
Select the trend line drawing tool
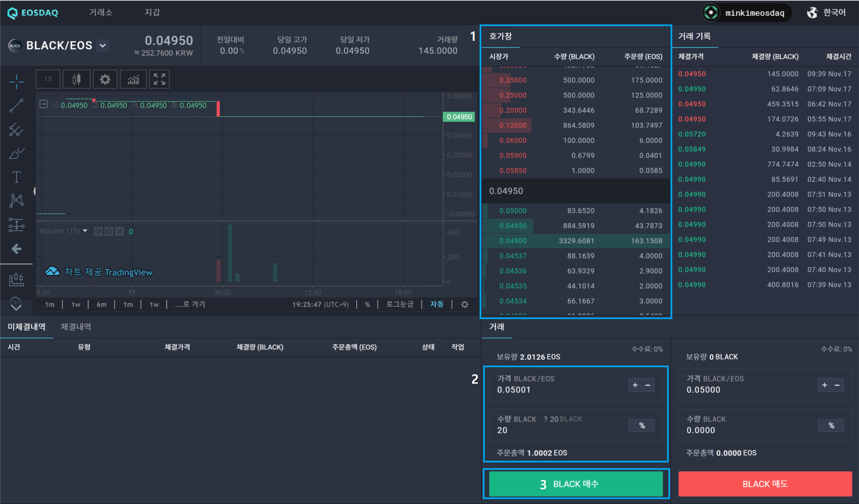point(16,106)
